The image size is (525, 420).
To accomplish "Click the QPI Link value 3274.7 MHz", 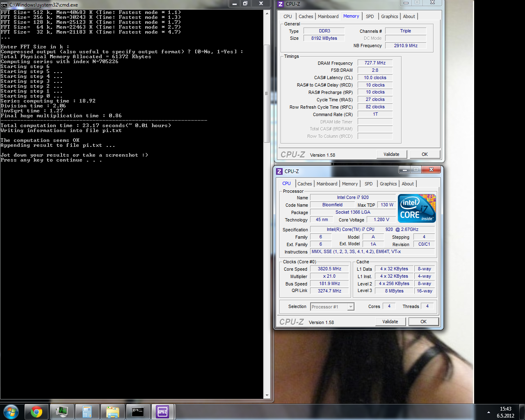I will pos(329,291).
